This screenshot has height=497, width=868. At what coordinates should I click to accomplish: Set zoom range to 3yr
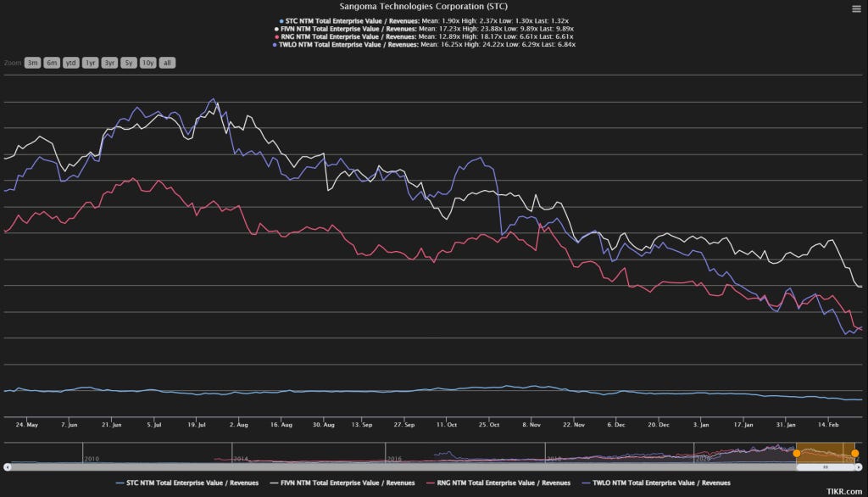109,63
